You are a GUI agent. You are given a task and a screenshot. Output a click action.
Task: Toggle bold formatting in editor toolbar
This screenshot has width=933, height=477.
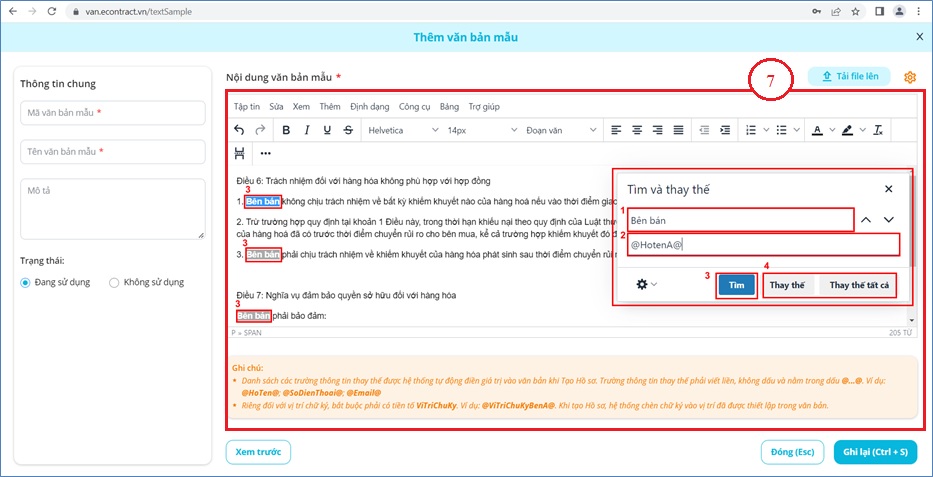286,130
